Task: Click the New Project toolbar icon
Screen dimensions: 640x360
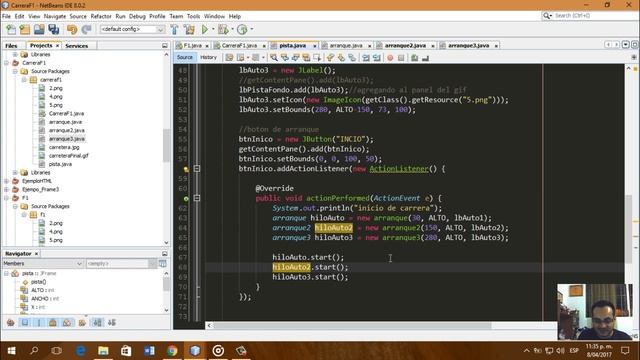Action: (x=25, y=29)
